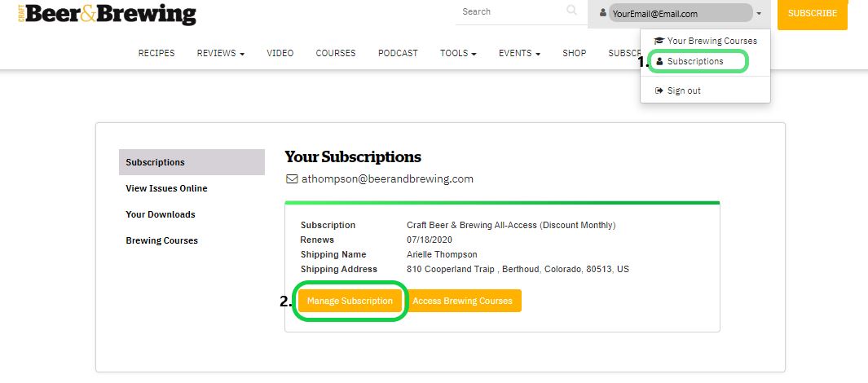Click the search magnifier icon

(572, 11)
